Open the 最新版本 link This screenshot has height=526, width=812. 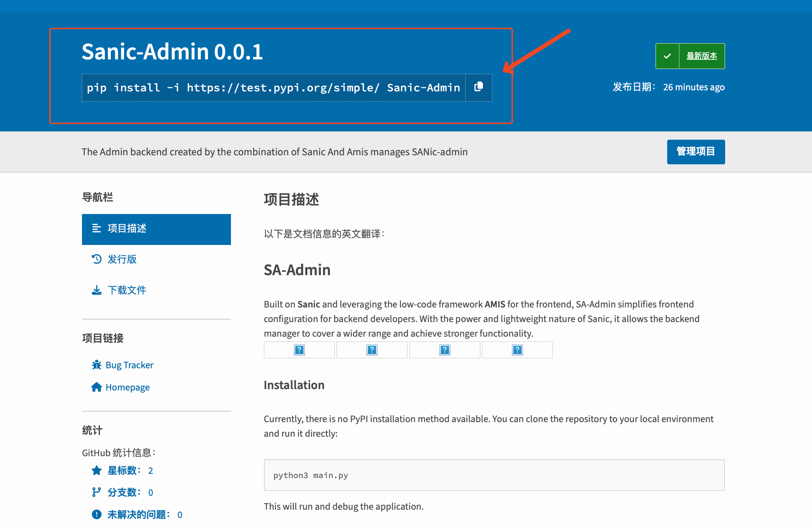(x=702, y=56)
